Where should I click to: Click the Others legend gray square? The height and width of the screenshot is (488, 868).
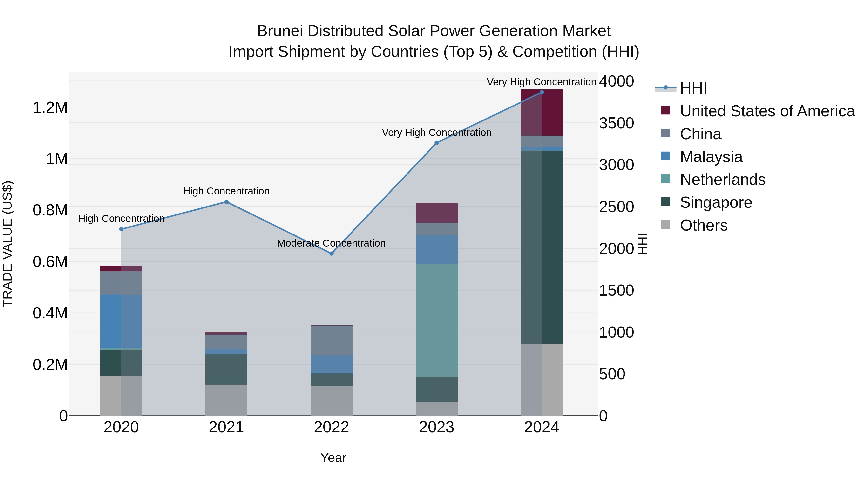[x=665, y=224]
